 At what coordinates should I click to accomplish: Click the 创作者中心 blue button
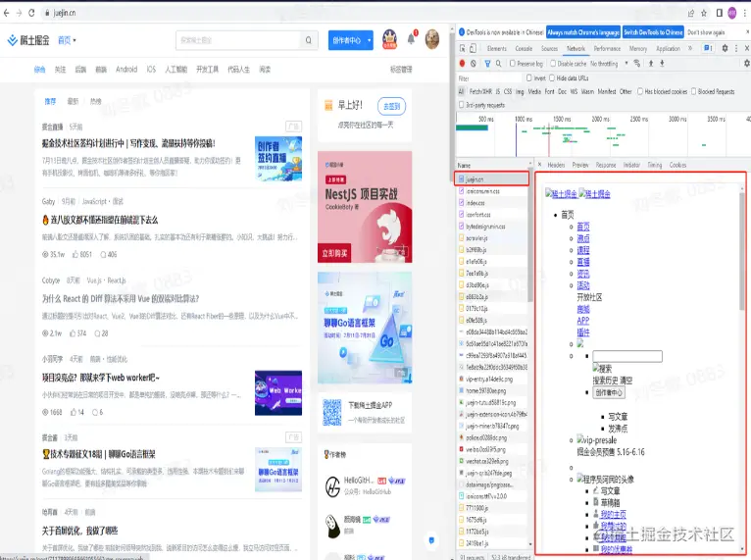[347, 40]
